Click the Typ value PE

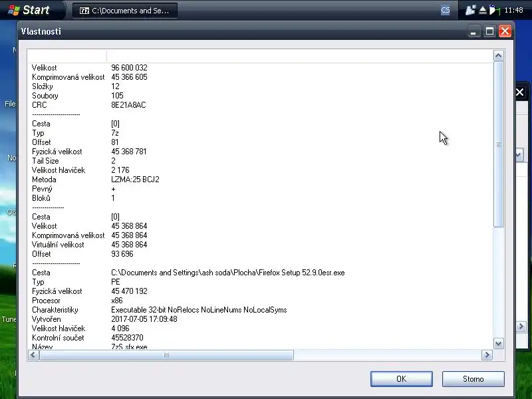pyautogui.click(x=116, y=282)
